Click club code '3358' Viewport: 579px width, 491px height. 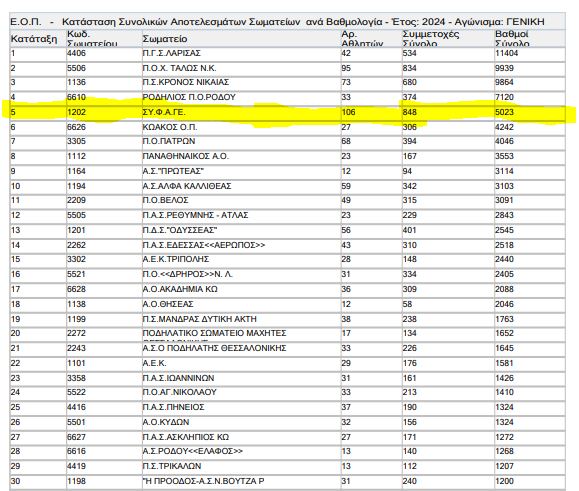(x=76, y=378)
